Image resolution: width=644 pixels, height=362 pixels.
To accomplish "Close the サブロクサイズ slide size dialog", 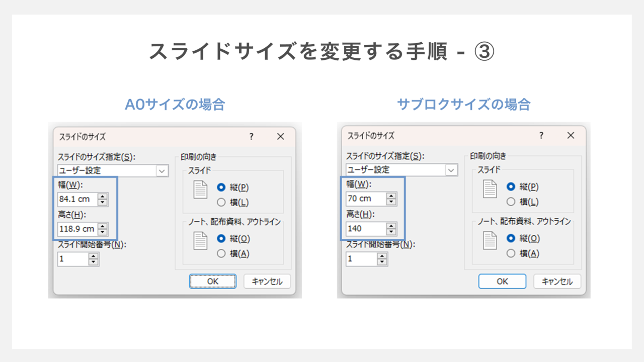I will [x=571, y=136].
